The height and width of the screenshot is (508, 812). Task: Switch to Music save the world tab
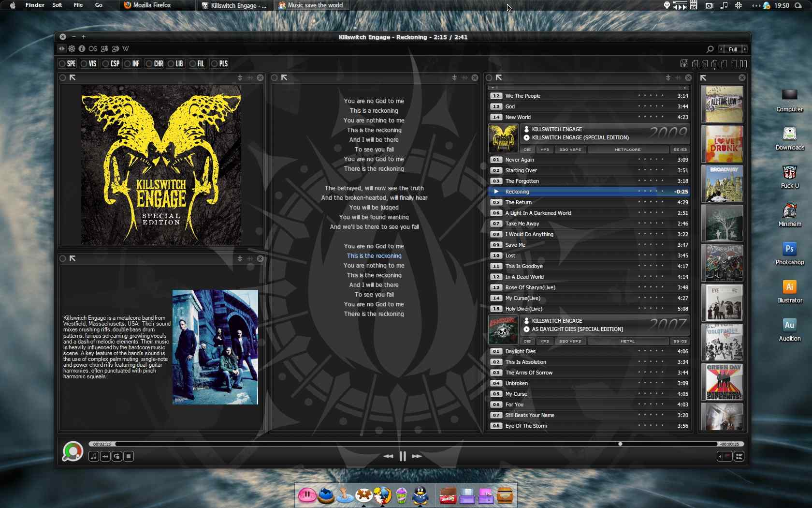[311, 5]
